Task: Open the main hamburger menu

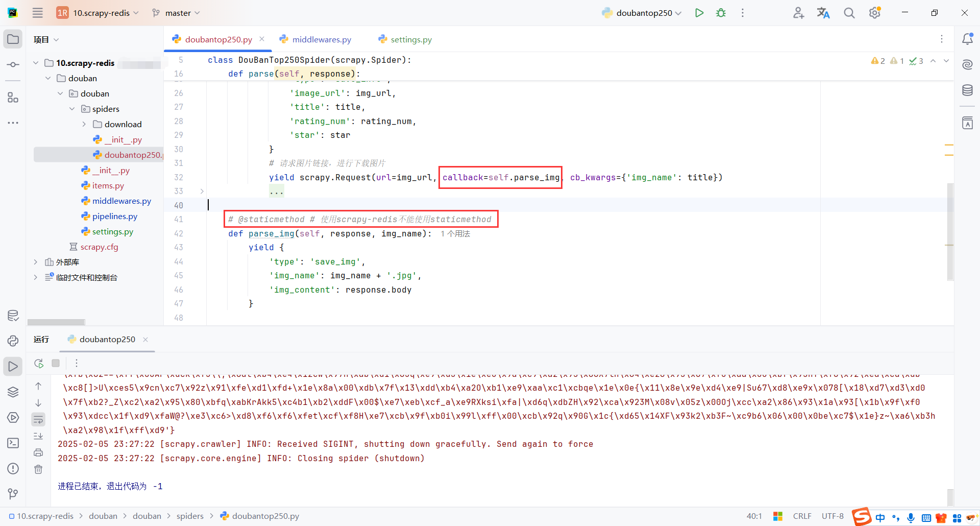Action: pos(38,13)
